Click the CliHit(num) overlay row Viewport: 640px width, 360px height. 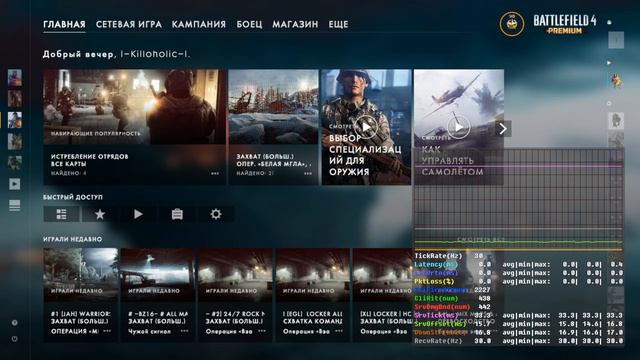(x=452, y=298)
